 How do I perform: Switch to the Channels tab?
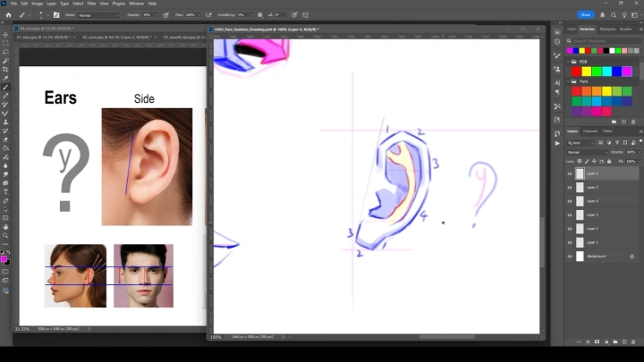[589, 131]
